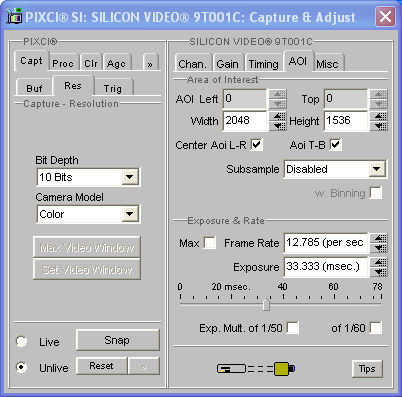Toggle Center Aoi L-R checkbox

click(x=256, y=145)
